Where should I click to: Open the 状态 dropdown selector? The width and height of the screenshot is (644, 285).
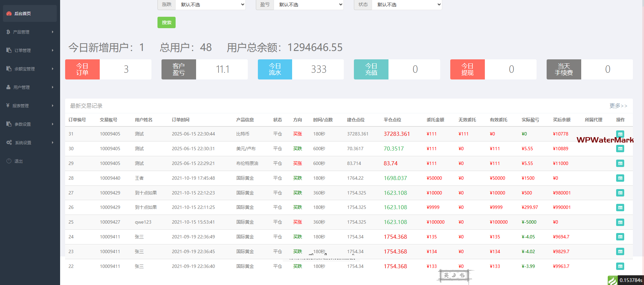point(407,5)
